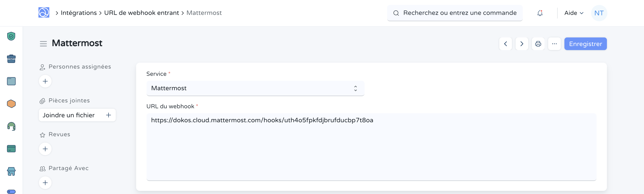The height and width of the screenshot is (194, 644).
Task: Go to URL de webhook entrant breadcrumb
Action: (x=142, y=13)
